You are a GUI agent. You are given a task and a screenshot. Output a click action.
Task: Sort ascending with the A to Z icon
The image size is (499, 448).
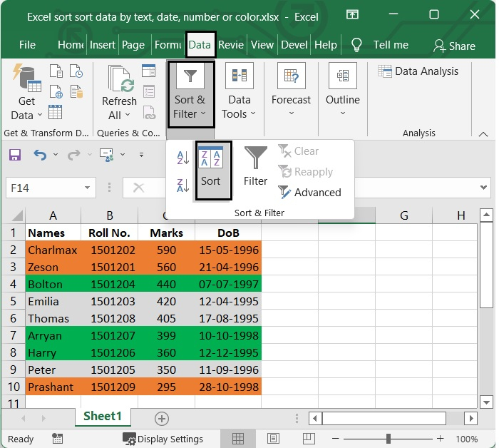[x=182, y=158]
